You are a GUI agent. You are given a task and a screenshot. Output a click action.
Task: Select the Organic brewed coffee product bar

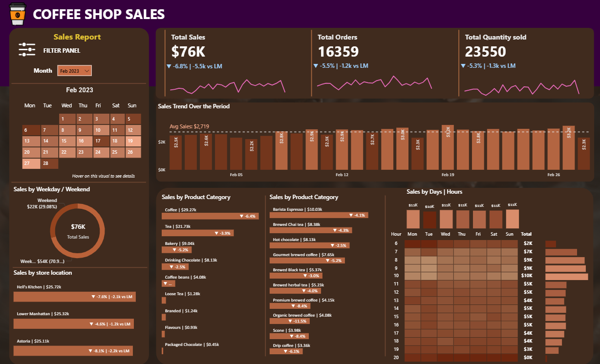click(290, 322)
